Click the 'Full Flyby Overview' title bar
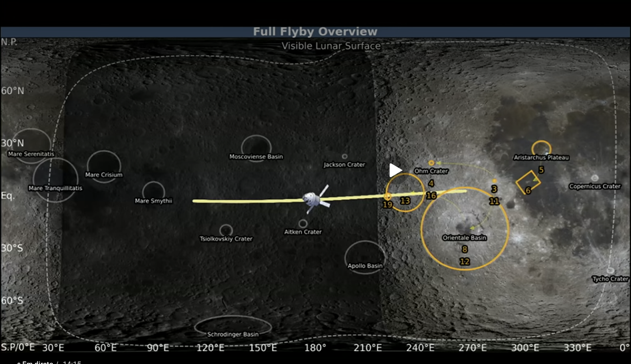631x364 pixels. tap(315, 32)
